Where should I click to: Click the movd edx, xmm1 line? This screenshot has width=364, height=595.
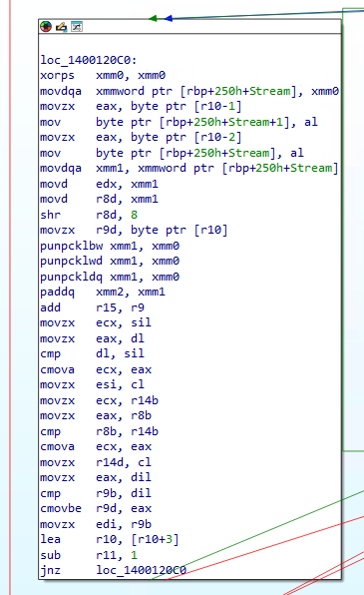tap(99, 184)
